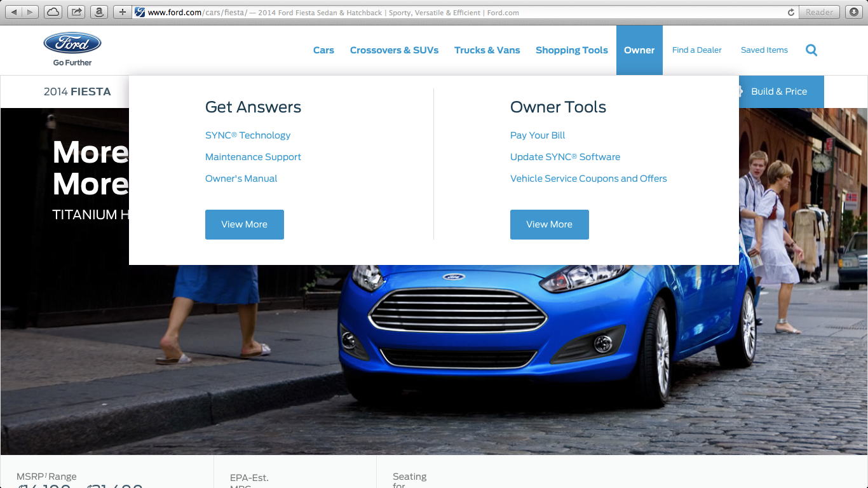The height and width of the screenshot is (488, 868).
Task: Open Maintenance Support link
Action: point(253,157)
